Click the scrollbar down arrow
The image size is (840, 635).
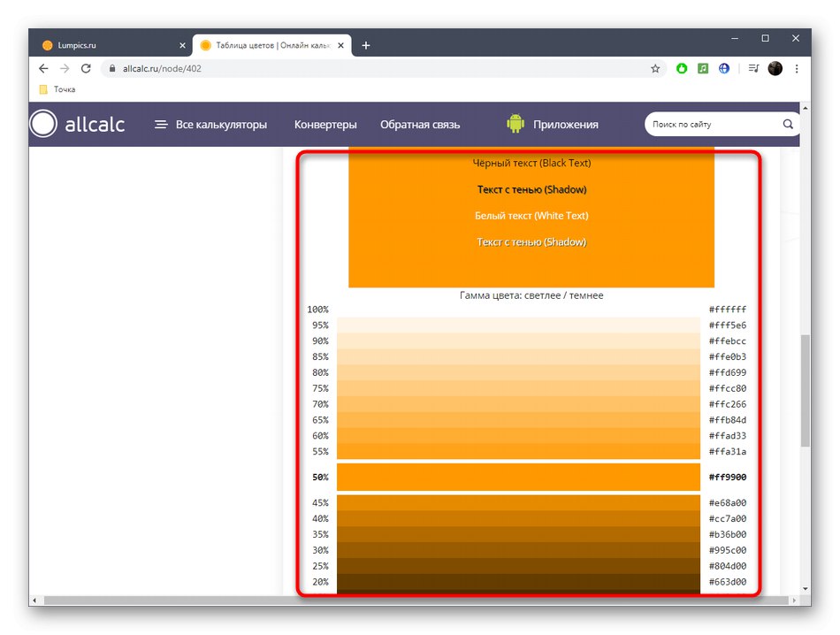806,588
